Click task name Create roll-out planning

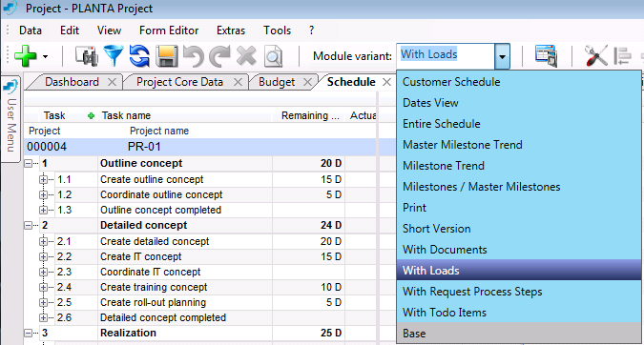pyautogui.click(x=154, y=302)
